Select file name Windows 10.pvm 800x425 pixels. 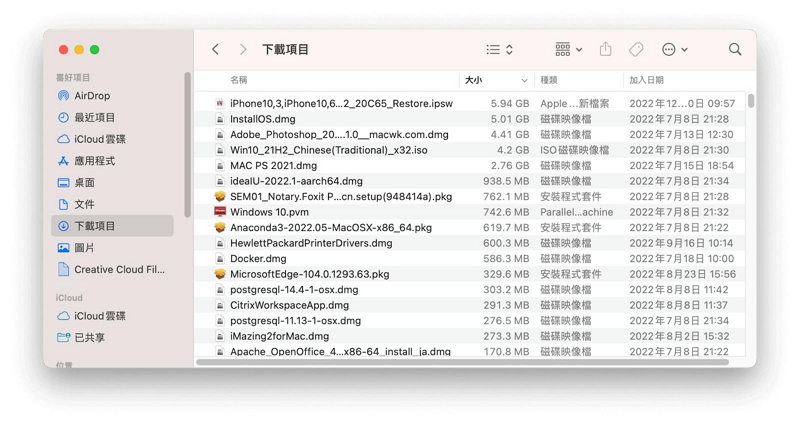(269, 212)
